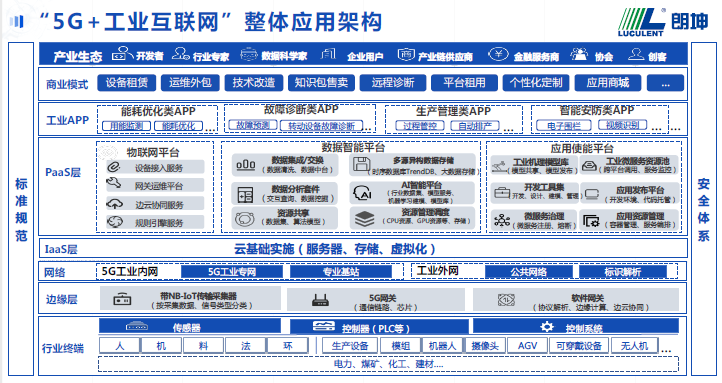Click the 5G网关 router icon
Image resolution: width=722 pixels, height=383 pixels.
coord(320,300)
